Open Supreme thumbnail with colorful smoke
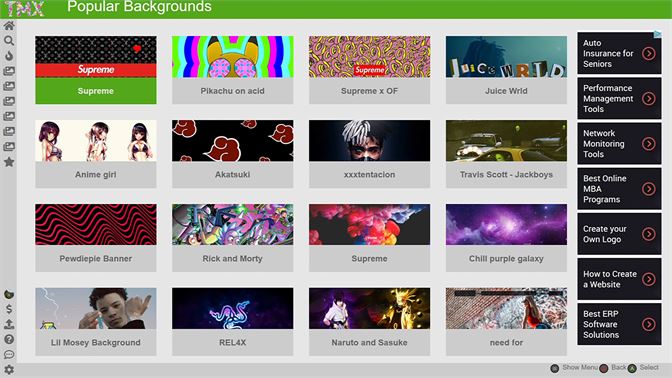The image size is (672, 378). [x=369, y=225]
